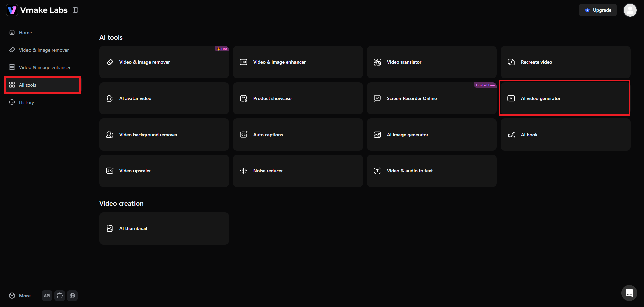This screenshot has height=307, width=644.
Task: Open the user profile avatar
Action: coord(630,10)
